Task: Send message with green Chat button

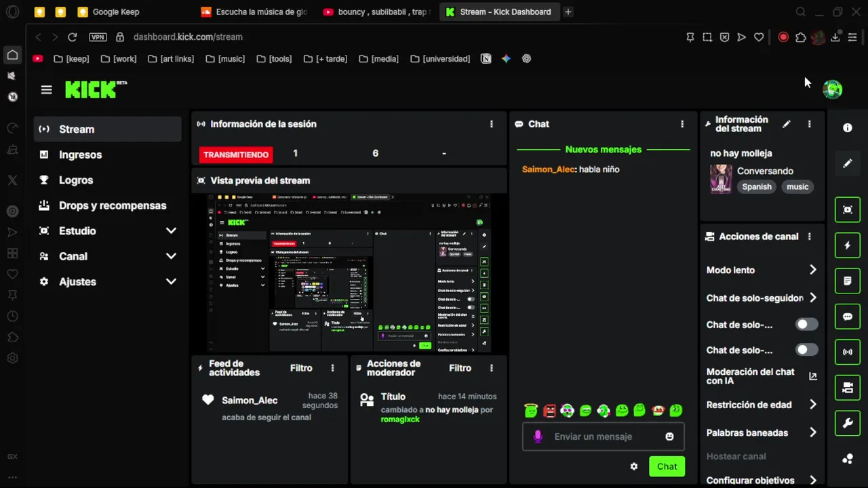Action: tap(667, 466)
